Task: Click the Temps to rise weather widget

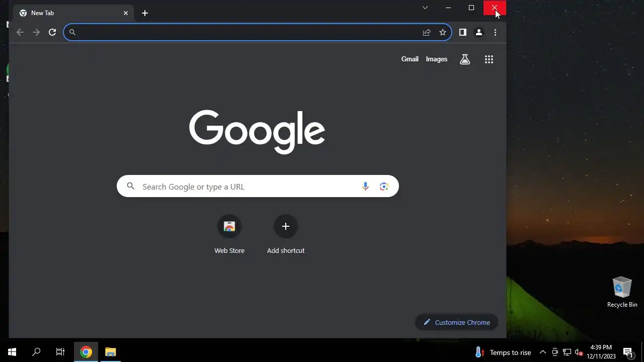Action: (x=503, y=352)
